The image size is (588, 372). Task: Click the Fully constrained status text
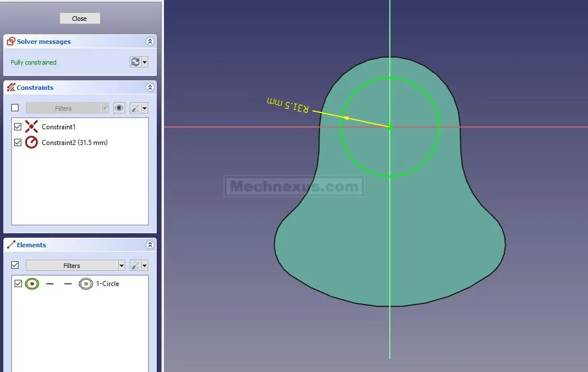(x=34, y=62)
